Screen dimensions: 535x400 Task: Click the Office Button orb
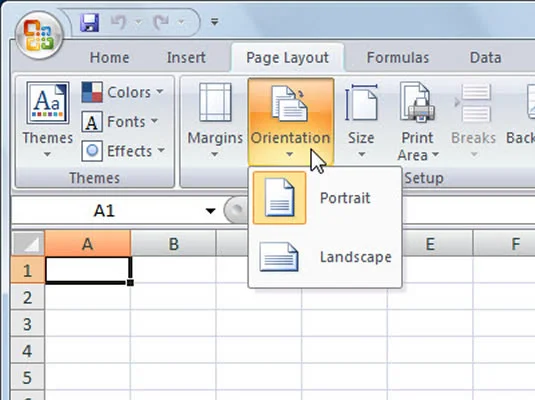click(x=39, y=35)
